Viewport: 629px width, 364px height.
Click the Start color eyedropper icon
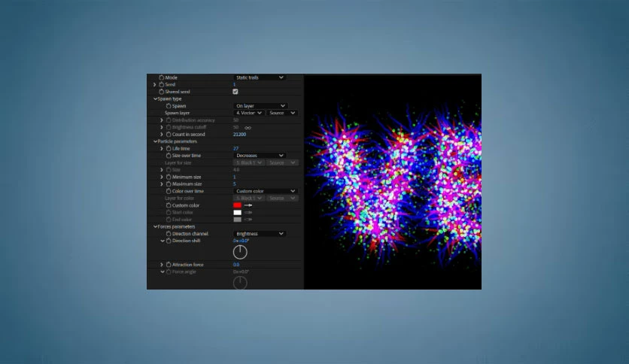tap(248, 213)
